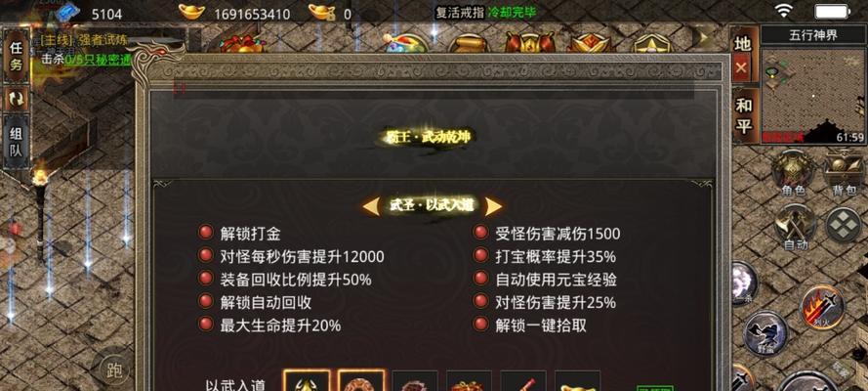Open the 角色 character icon
The height and width of the screenshot is (391, 868).
coord(793,172)
